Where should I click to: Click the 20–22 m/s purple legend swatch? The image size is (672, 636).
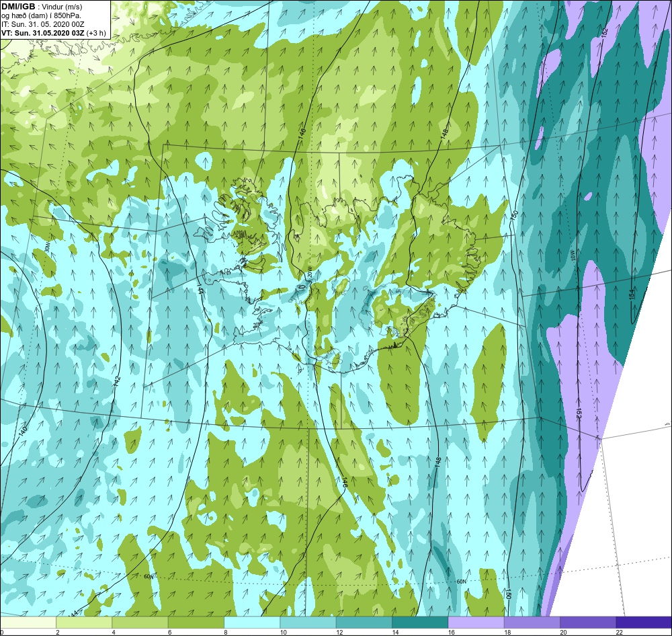[x=587, y=621]
